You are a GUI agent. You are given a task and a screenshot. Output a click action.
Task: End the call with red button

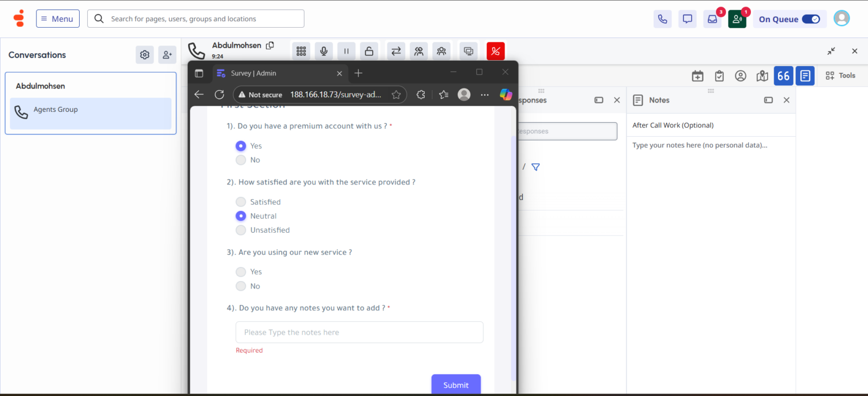click(x=496, y=51)
